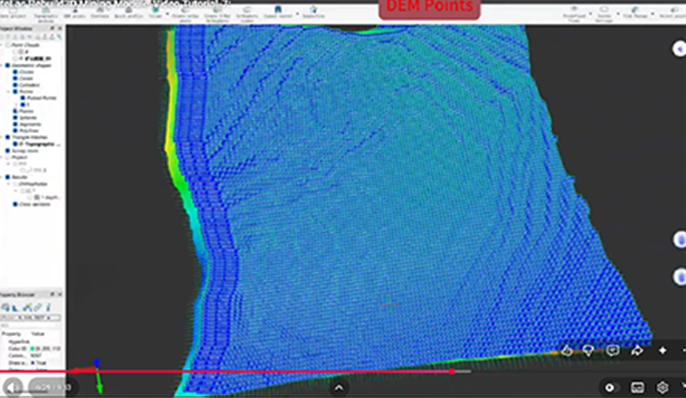Toggle visibility of Cylinders item

pyautogui.click(x=15, y=85)
